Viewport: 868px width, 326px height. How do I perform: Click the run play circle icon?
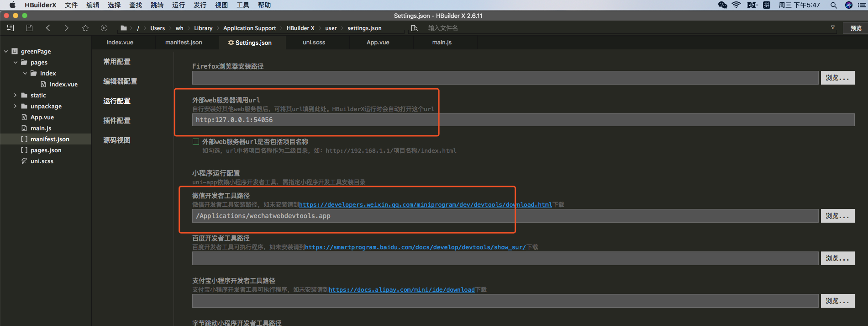(104, 28)
